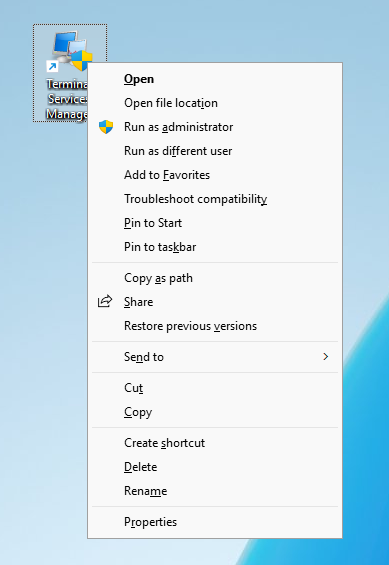The width and height of the screenshot is (389, 565).
Task: Click Troubleshoot compatibility
Action: coord(215,199)
